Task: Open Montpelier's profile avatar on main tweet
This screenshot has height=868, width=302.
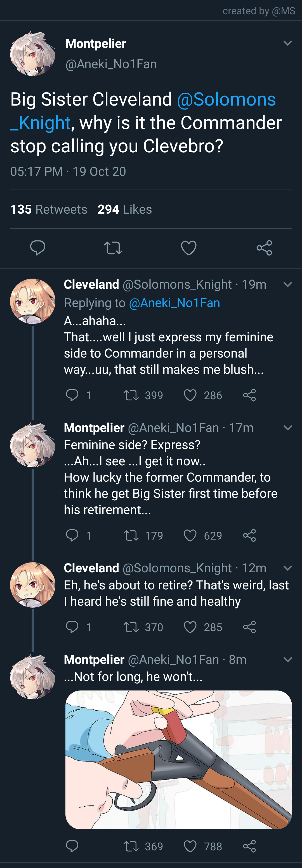Action: click(x=33, y=53)
